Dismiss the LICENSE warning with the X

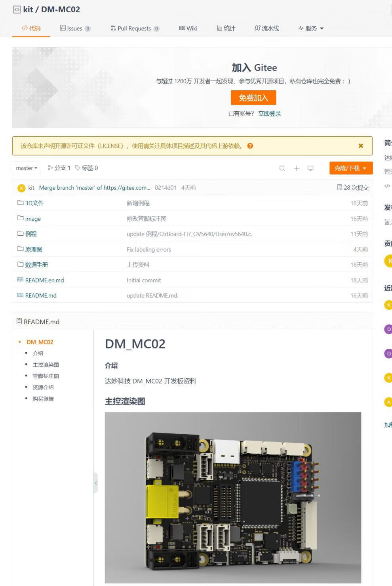361,146
